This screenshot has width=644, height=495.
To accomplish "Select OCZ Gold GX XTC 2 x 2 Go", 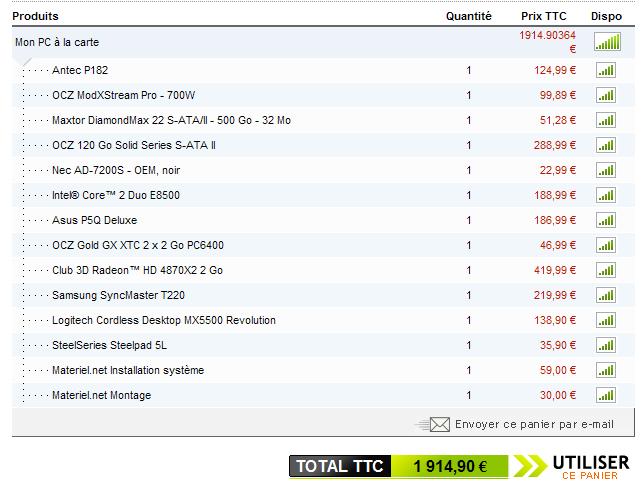I will 138,246.
